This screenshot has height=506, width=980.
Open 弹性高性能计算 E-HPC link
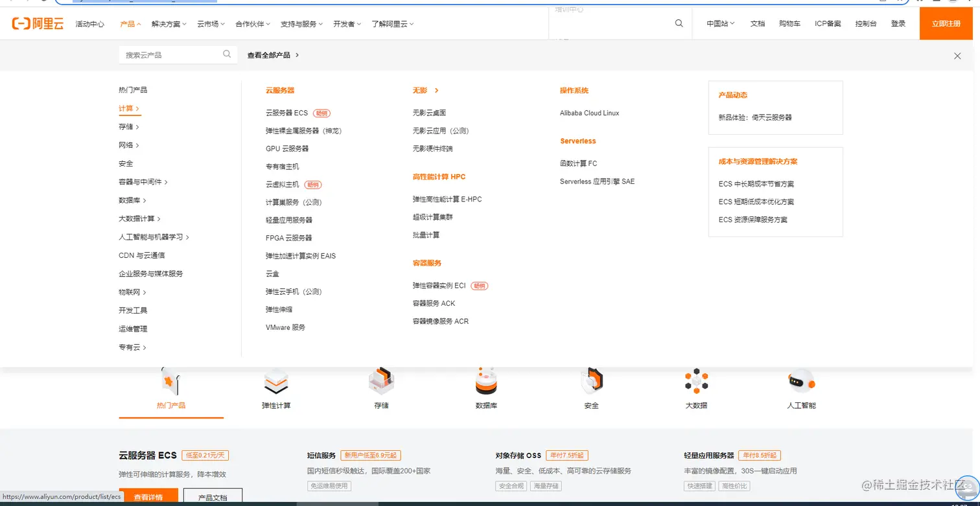tap(447, 199)
